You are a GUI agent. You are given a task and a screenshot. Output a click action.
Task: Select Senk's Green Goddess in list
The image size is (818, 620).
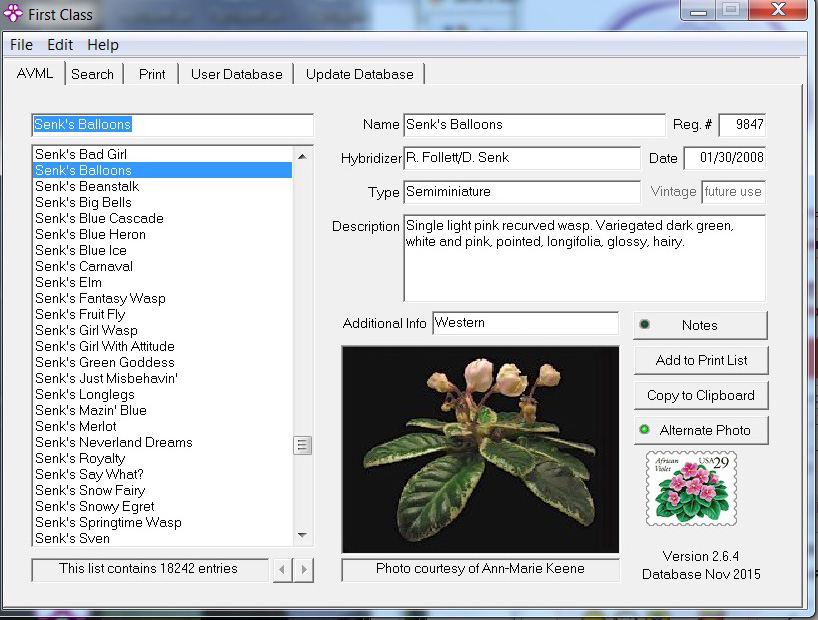click(162, 362)
